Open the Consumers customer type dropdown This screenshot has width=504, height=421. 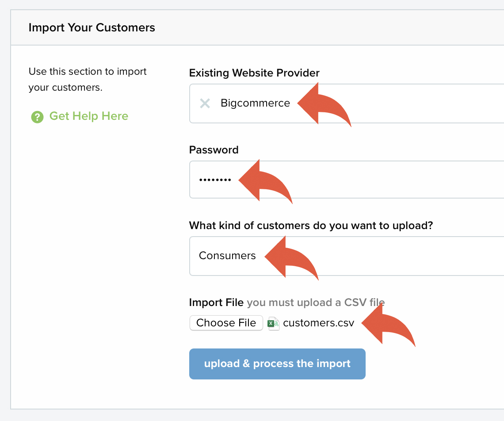point(347,256)
